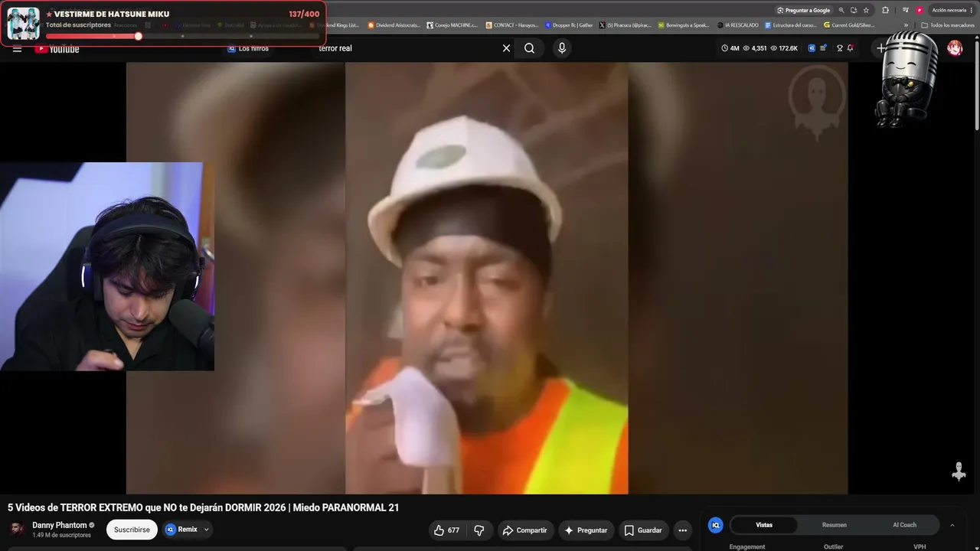
Task: Click the 'Los filtros' vidIQ label
Action: tap(253, 48)
